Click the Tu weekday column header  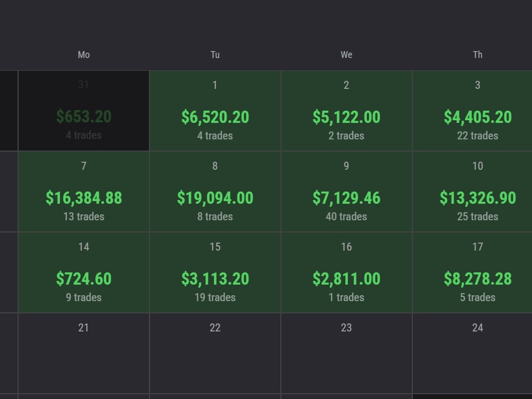(x=215, y=55)
